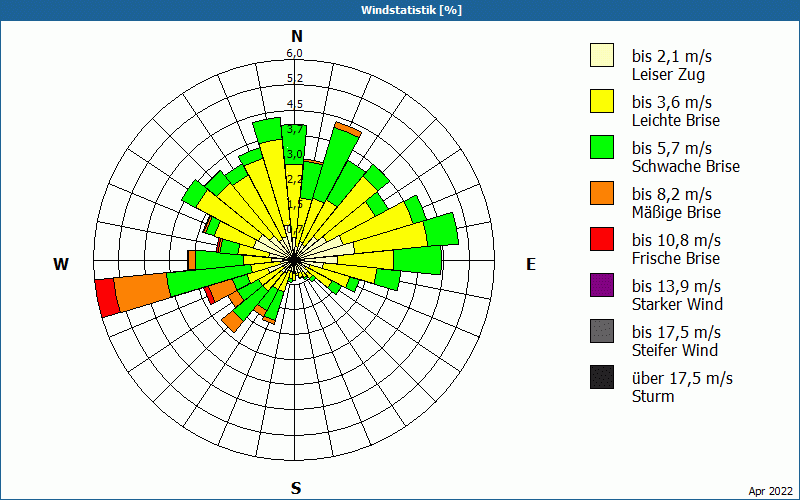This screenshot has height=500, width=800.
Task: Click the 'Steifer Wind' legend text
Action: click(x=675, y=350)
